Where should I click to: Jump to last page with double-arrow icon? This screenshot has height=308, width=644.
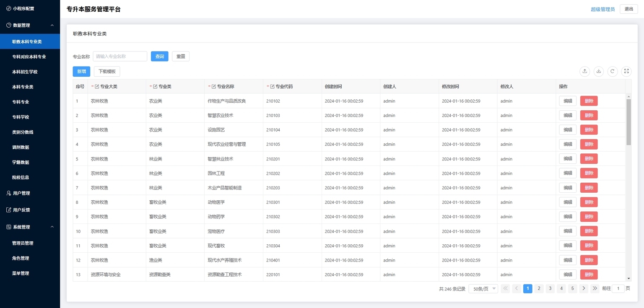pyautogui.click(x=595, y=288)
